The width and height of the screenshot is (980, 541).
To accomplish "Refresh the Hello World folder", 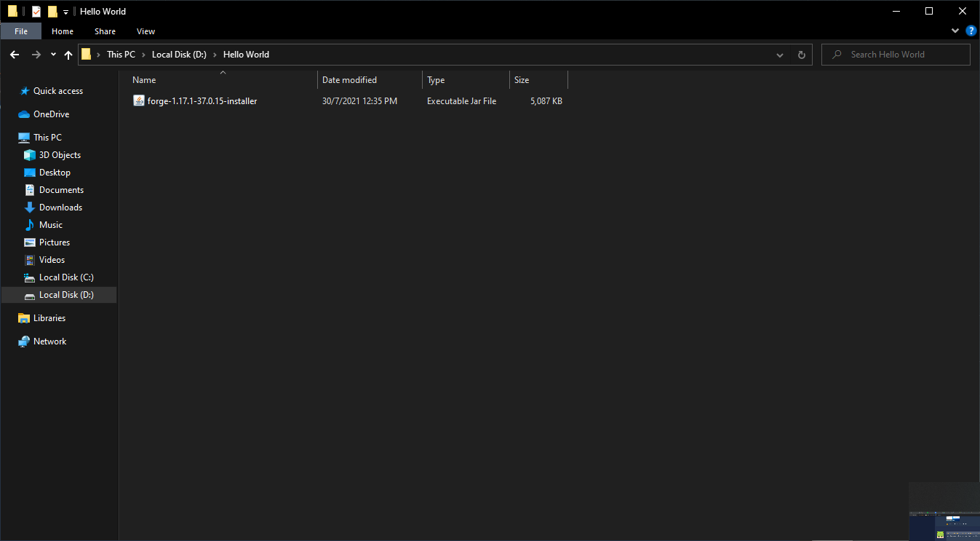I will [802, 55].
